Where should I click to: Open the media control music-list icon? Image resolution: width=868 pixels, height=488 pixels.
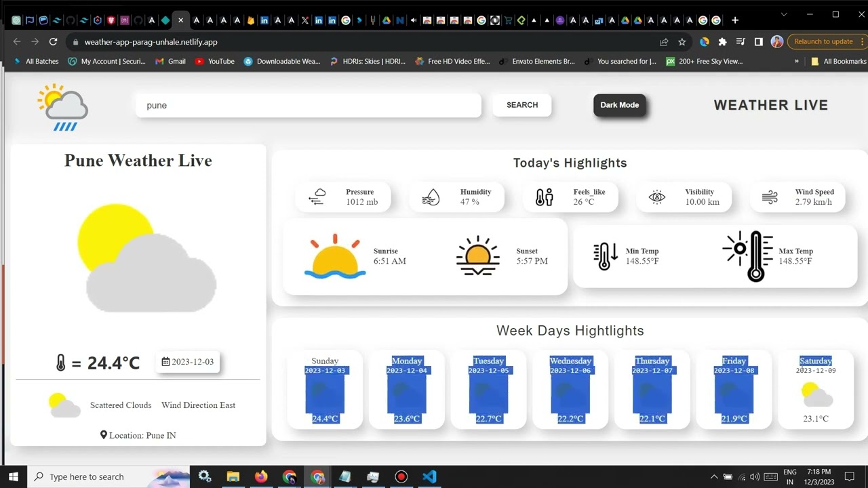741,42
